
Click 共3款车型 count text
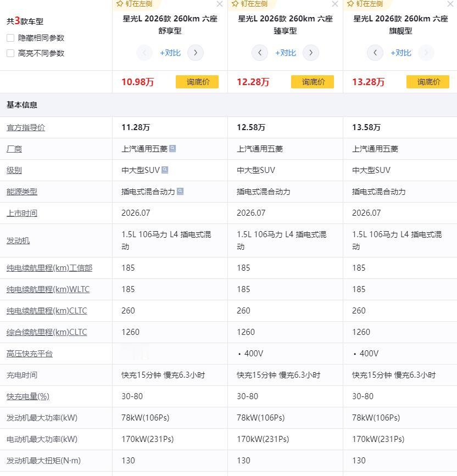[x=25, y=21]
